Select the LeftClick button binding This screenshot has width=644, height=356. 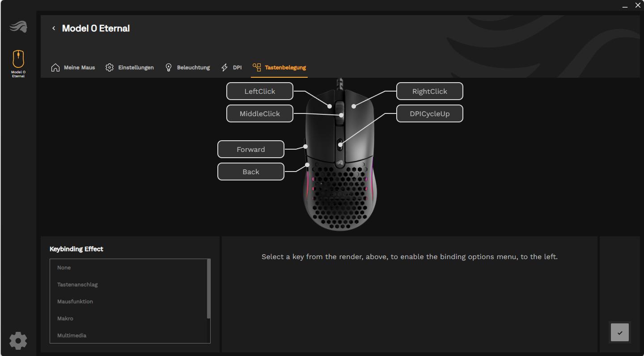[259, 91]
